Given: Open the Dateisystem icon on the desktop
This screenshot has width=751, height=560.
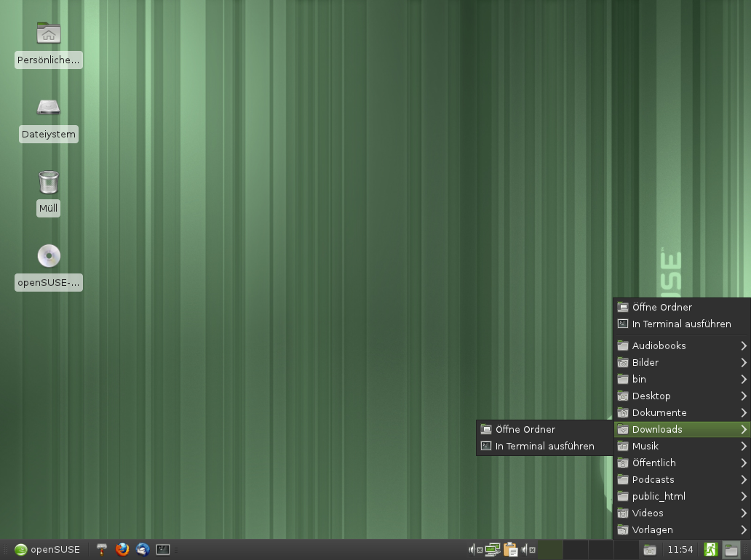Looking at the screenshot, I should click(x=48, y=107).
